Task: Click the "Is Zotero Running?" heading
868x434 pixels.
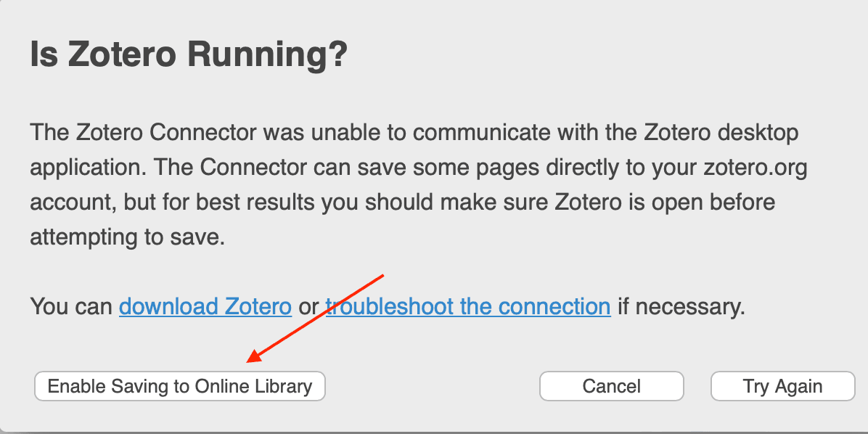Action: coord(189,56)
